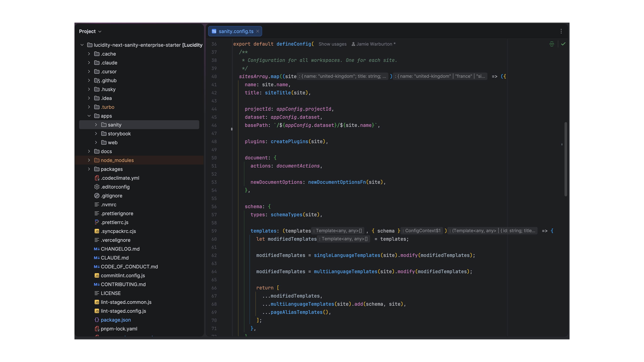Click the .syncpackrc.cjs JS icon

(97, 231)
